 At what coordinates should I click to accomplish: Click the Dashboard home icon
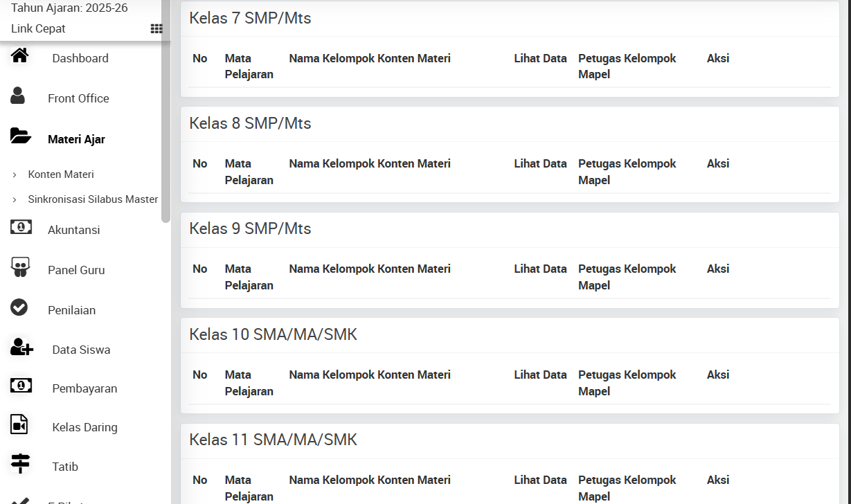(x=20, y=55)
